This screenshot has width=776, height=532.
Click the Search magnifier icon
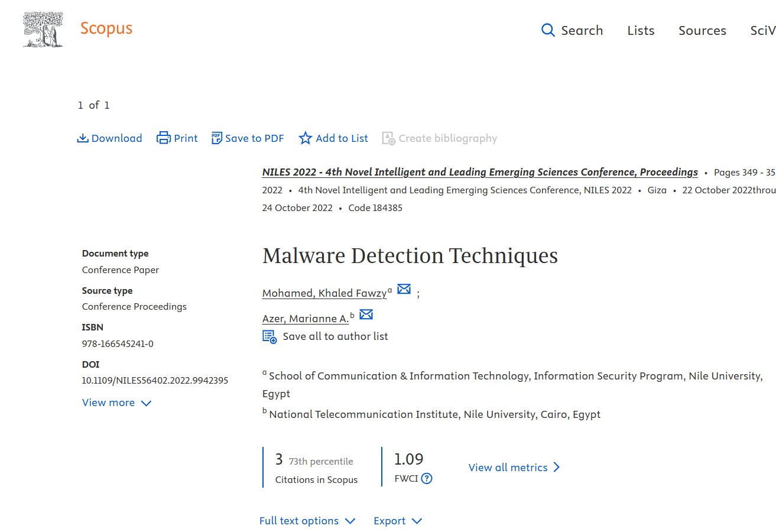pyautogui.click(x=548, y=30)
